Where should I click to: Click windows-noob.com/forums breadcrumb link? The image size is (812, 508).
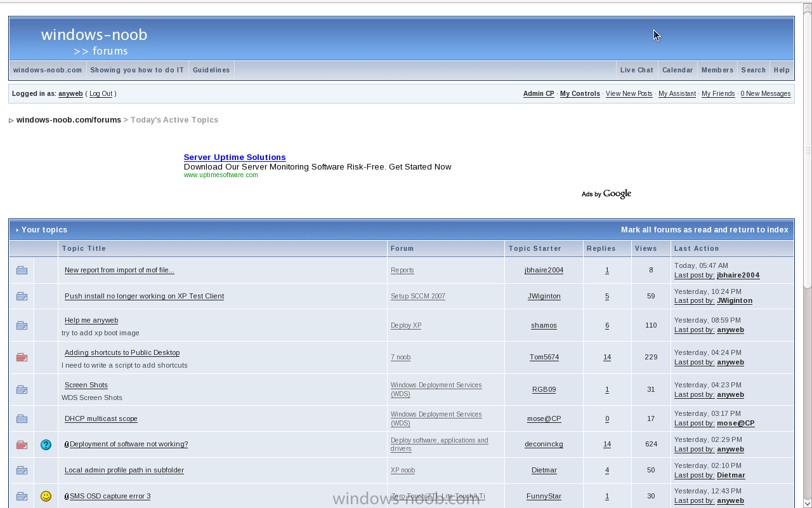69,120
